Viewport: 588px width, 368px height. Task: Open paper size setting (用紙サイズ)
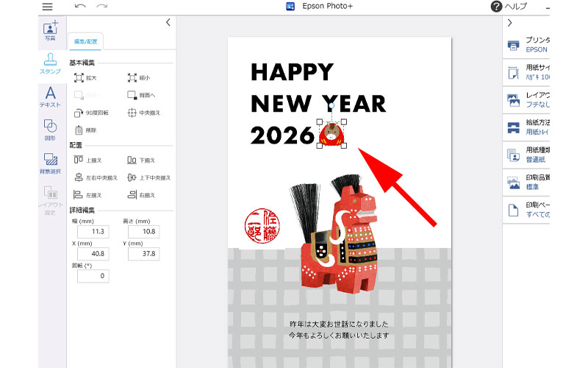coord(526,72)
